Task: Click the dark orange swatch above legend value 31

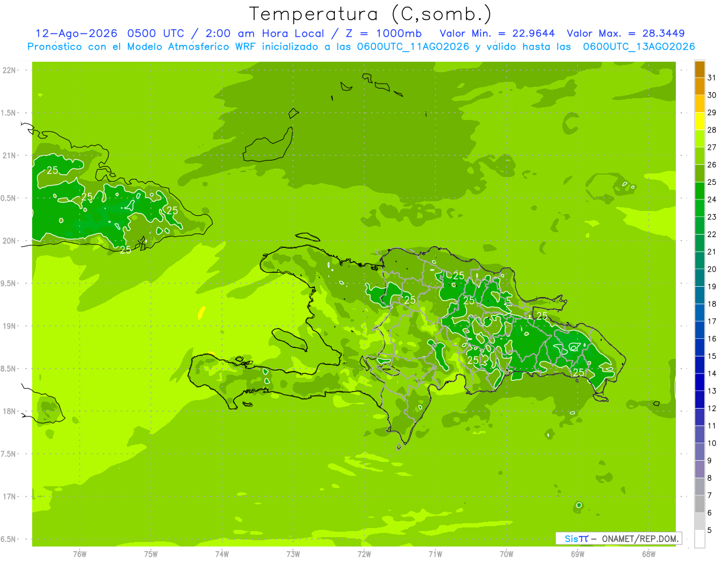Action: click(699, 69)
